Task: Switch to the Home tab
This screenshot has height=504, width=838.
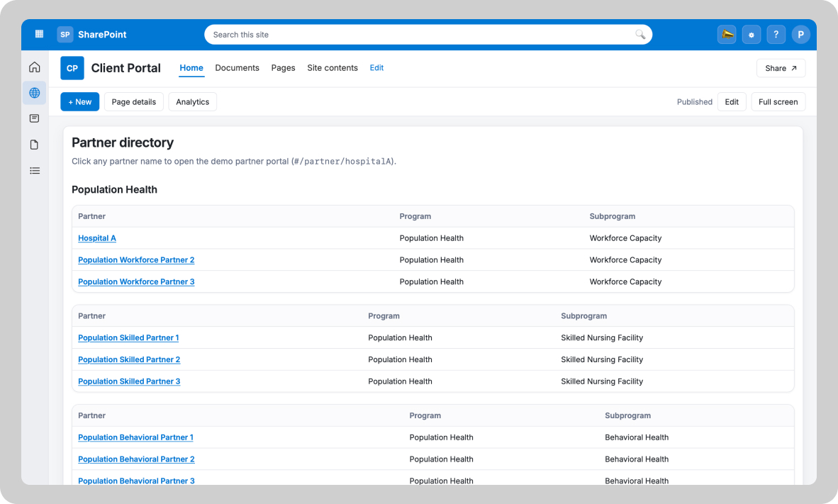Action: 191,68
